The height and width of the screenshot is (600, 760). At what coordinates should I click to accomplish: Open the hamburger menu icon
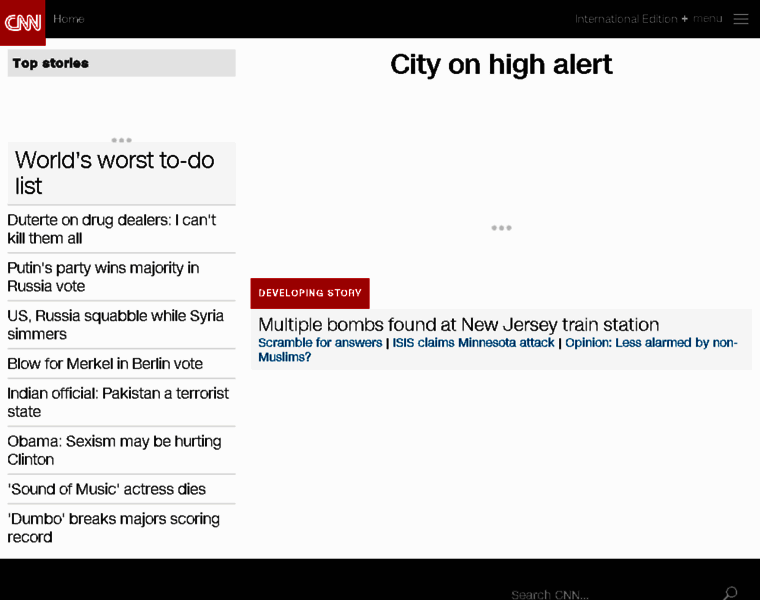(741, 19)
